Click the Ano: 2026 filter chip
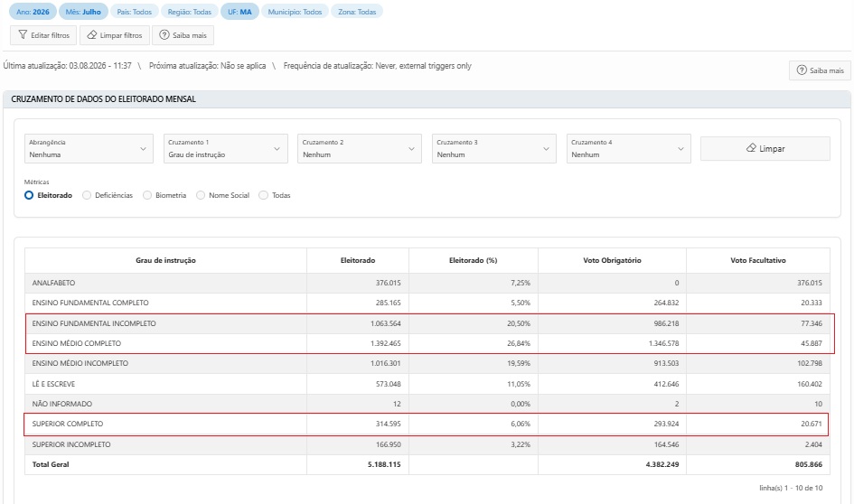854x504 pixels. pos(33,12)
